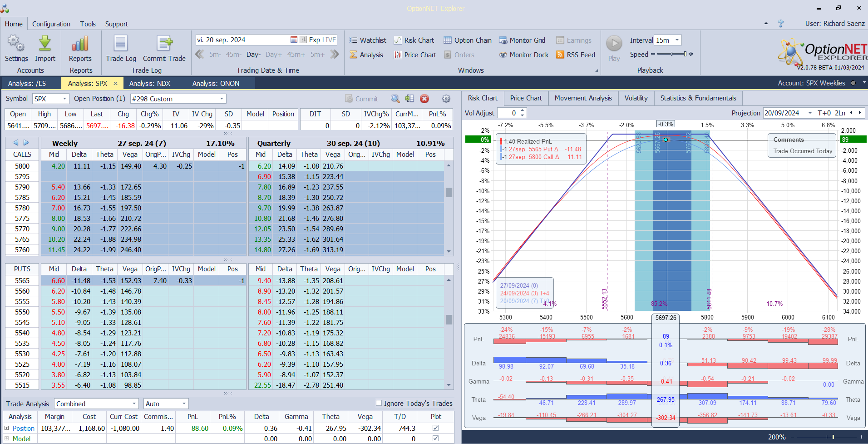868x444 pixels.
Task: Adjust the zoom slider at 200%
Action: (x=826, y=437)
